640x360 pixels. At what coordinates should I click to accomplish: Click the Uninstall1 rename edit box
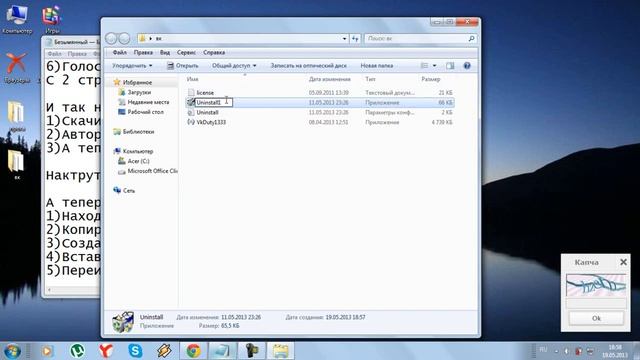coord(213,102)
